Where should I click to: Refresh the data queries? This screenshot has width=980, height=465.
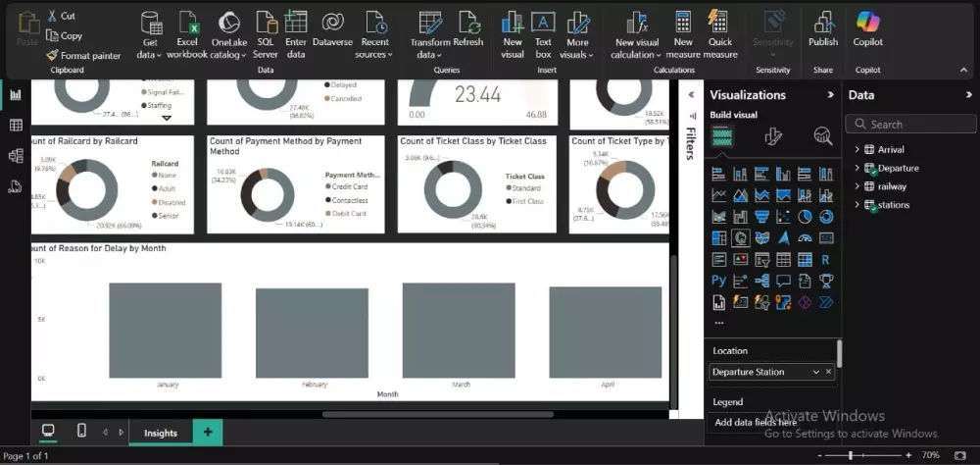[468, 29]
